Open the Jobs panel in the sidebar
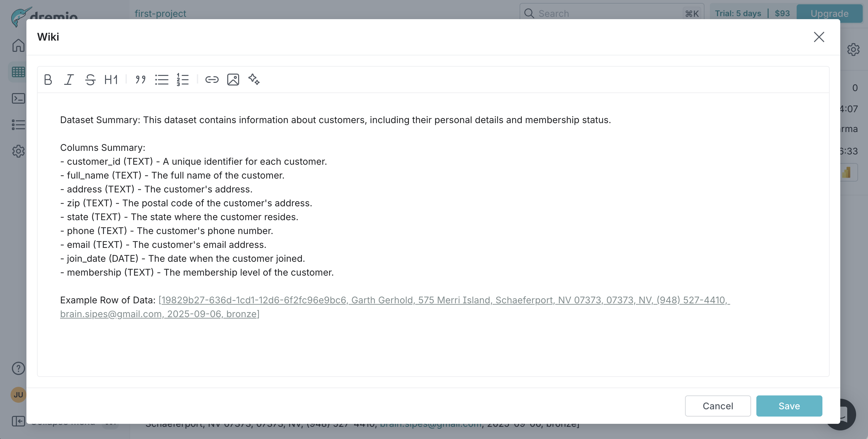 (18, 125)
